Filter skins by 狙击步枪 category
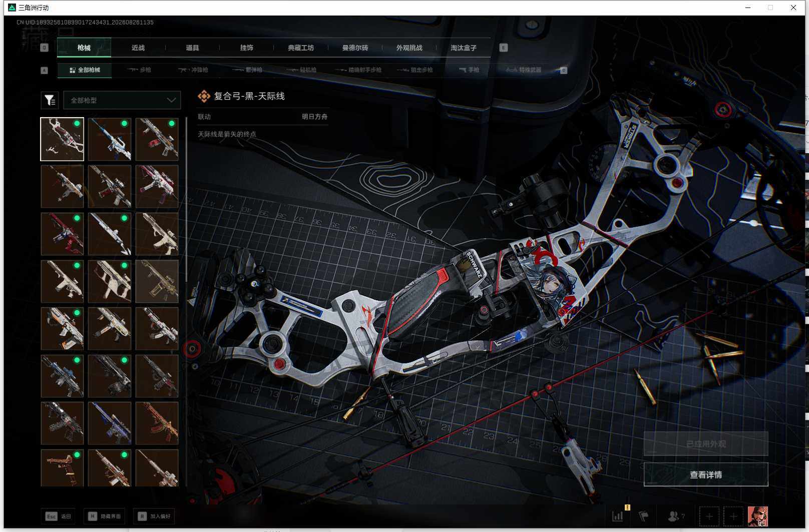809x532 pixels. coord(415,70)
